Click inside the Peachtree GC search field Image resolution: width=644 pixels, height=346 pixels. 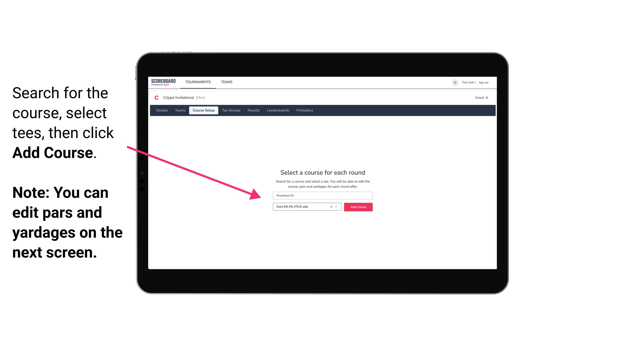point(322,195)
